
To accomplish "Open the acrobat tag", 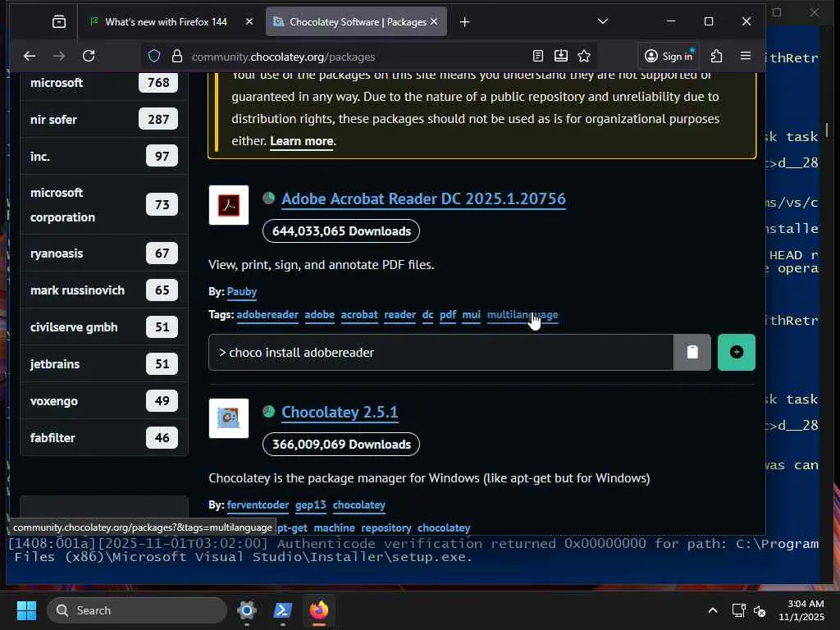I will 359,314.
